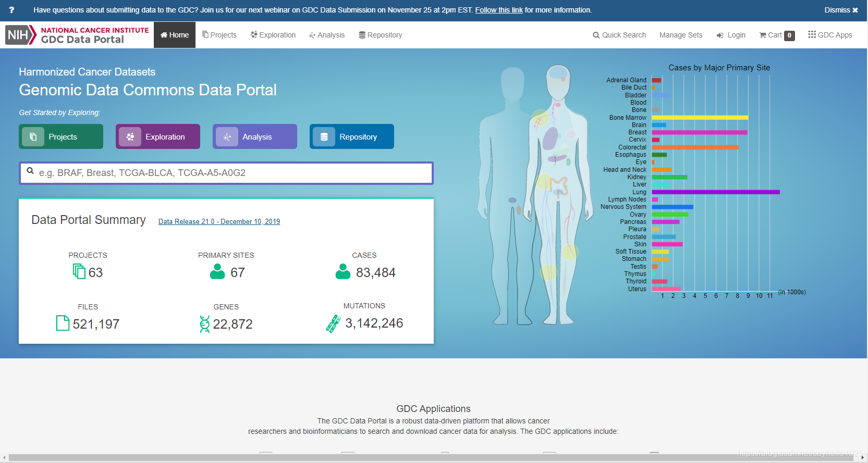Click the projects documents icon

79,271
